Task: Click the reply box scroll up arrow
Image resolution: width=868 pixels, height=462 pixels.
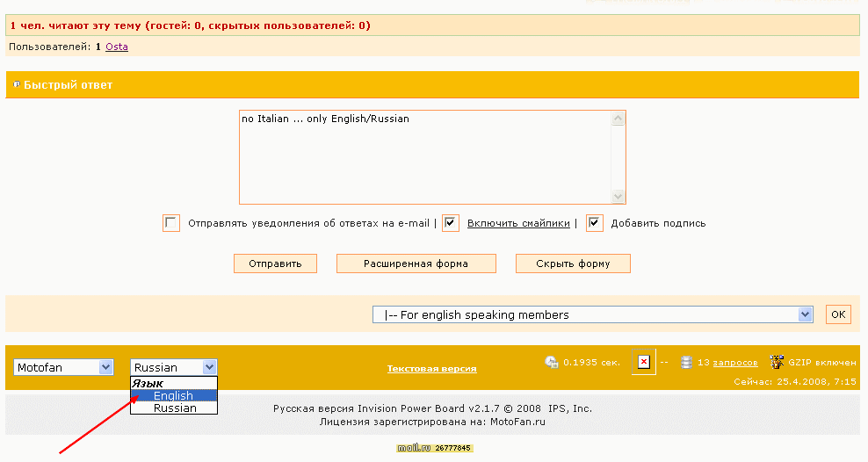Action: point(618,118)
